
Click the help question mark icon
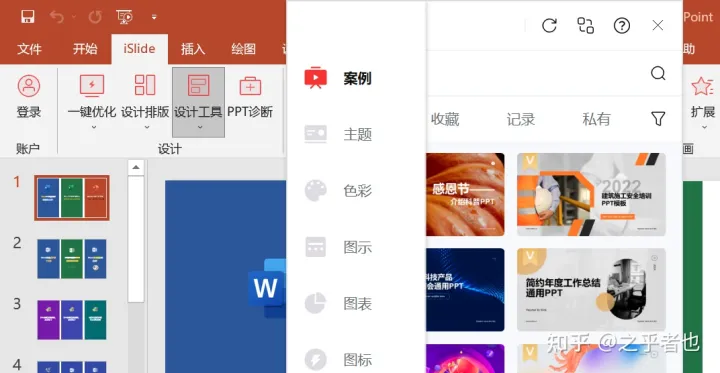point(622,25)
